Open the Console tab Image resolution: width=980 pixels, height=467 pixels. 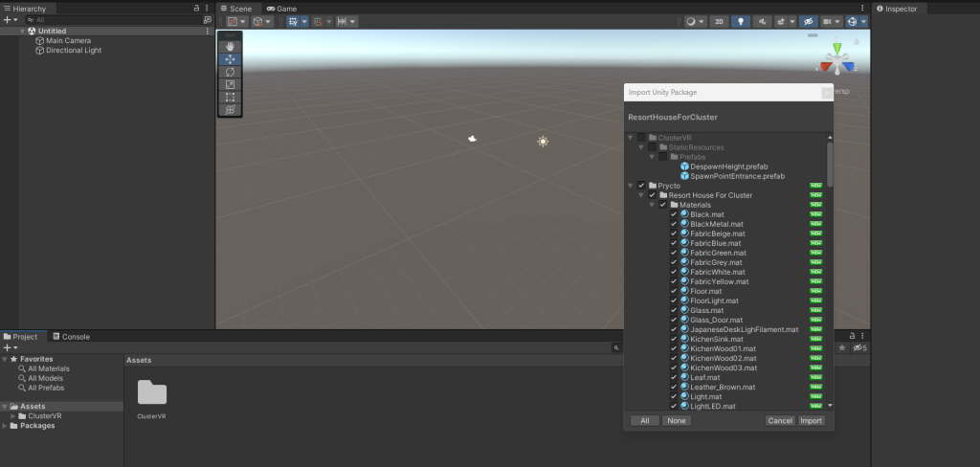coord(71,336)
